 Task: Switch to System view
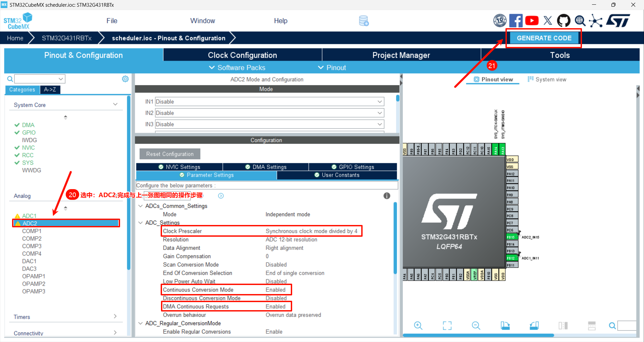(x=547, y=79)
